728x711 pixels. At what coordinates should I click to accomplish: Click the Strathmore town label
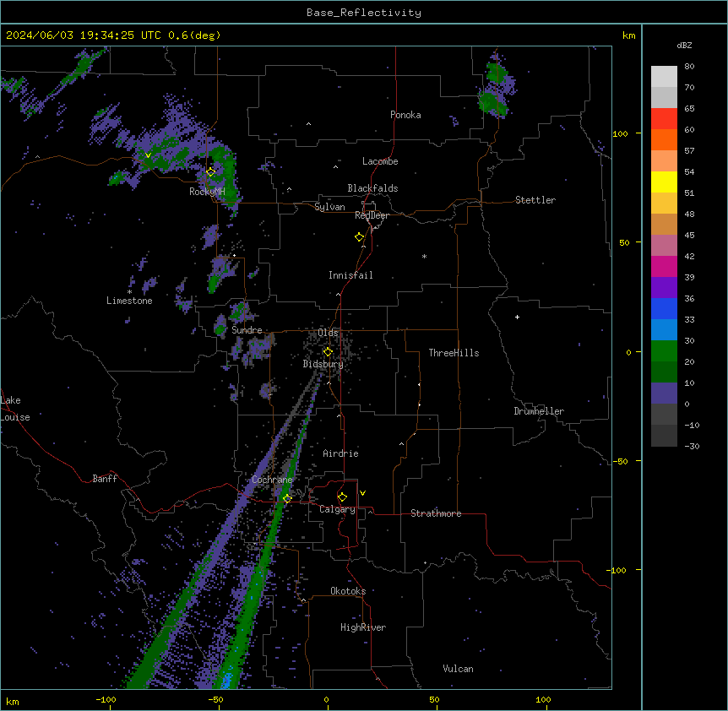click(x=436, y=513)
